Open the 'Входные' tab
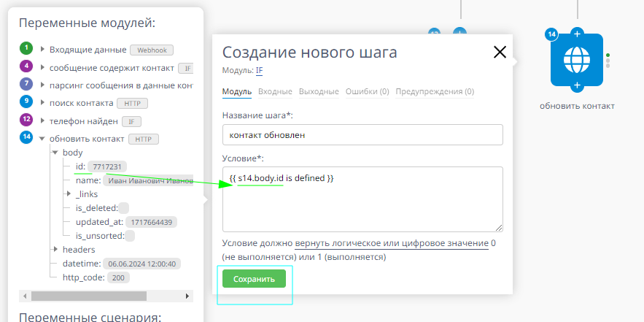644x322 pixels. click(x=275, y=92)
